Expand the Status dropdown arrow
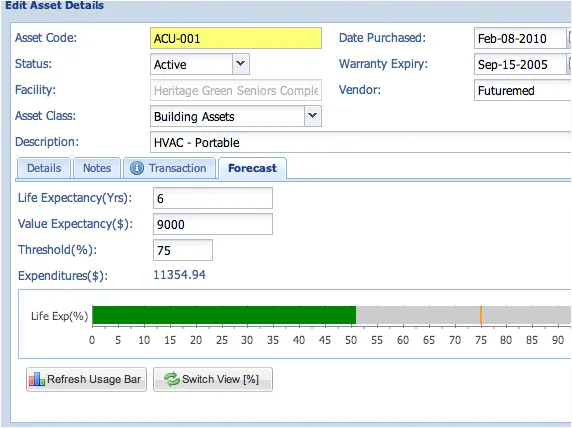This screenshot has height=428, width=572. [241, 64]
